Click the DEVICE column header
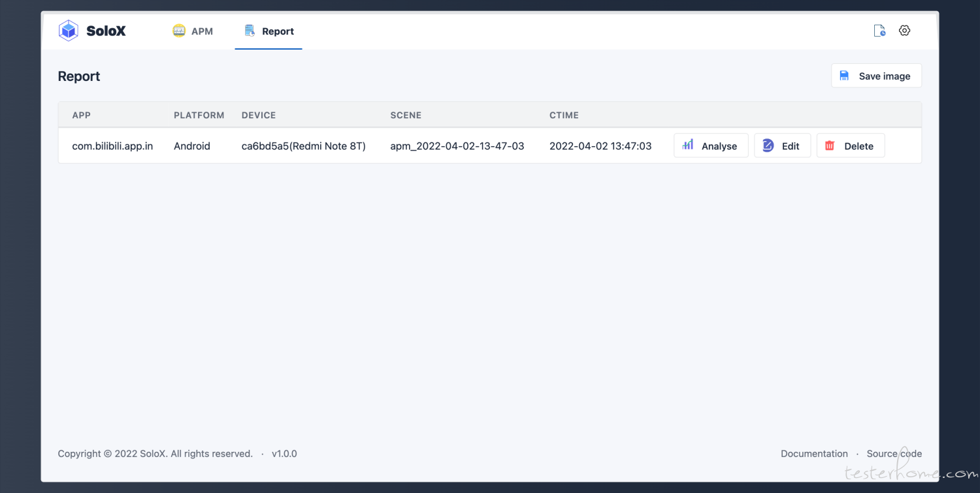 259,116
